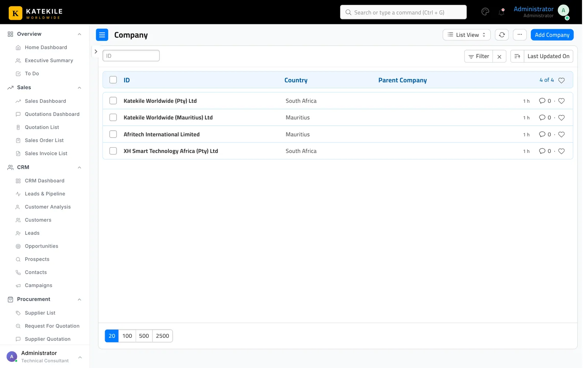Set page size to 100
Image resolution: width=588 pixels, height=368 pixels.
tap(127, 336)
